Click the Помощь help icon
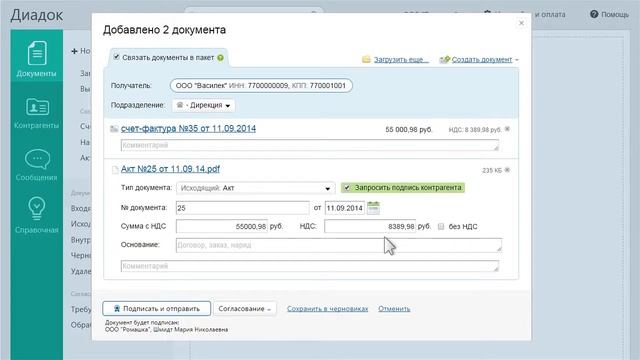640x360 pixels. [x=594, y=14]
